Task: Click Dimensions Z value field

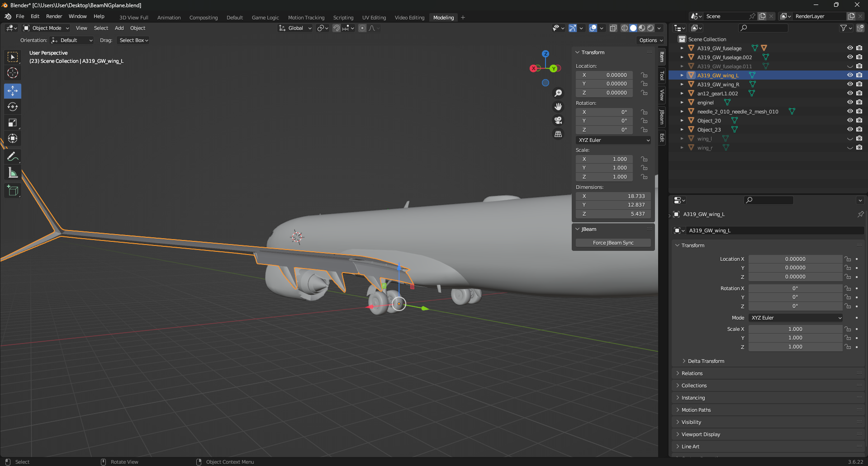Action: pyautogui.click(x=613, y=214)
